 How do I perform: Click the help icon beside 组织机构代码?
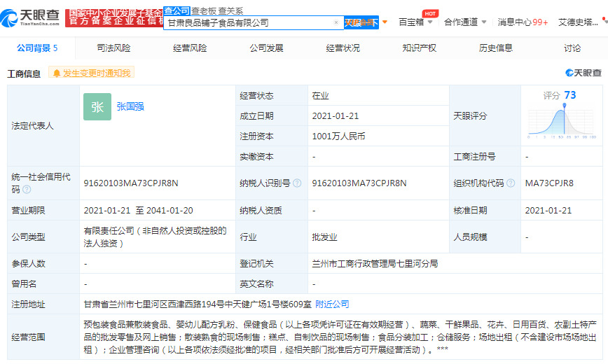point(511,183)
